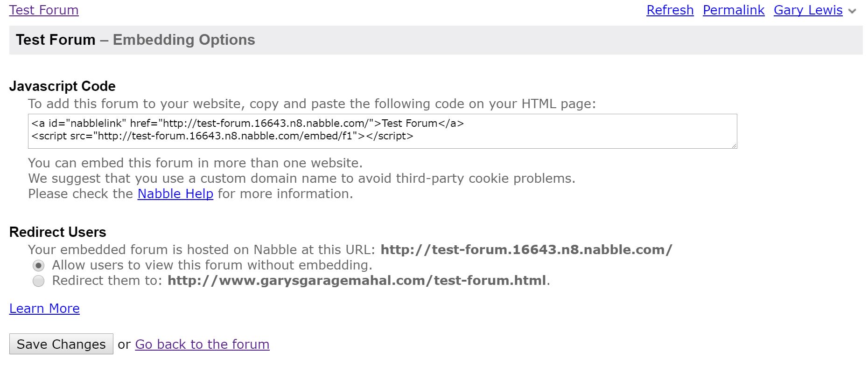Click the Refresh link
Viewport: 868px width, 373px height.
[x=670, y=10]
